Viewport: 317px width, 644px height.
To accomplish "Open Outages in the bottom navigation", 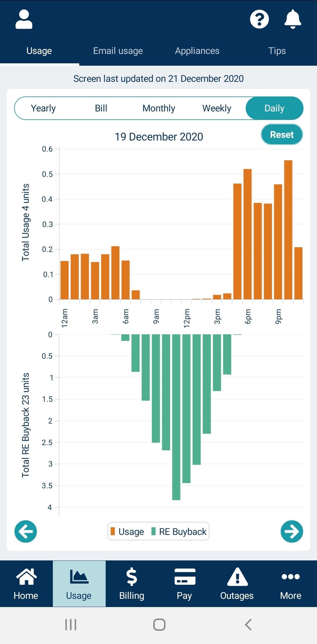I will [x=237, y=584].
